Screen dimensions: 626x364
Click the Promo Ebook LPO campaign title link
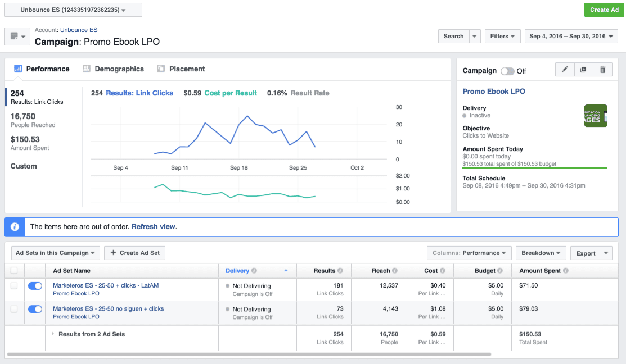coord(494,92)
